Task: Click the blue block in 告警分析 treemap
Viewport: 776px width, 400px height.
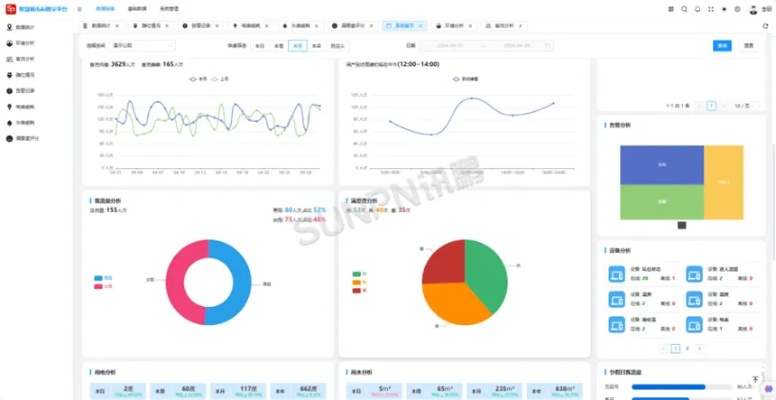Action: coord(661,163)
